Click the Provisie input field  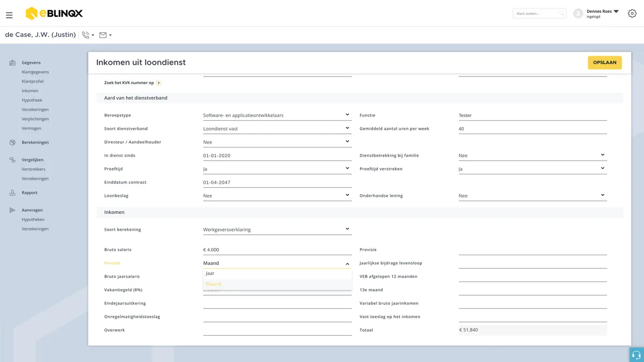click(x=533, y=249)
